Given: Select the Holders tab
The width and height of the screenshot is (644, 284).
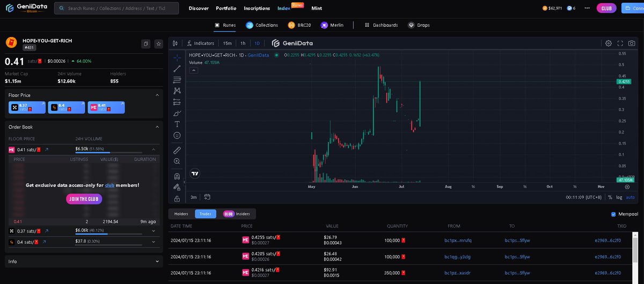Looking at the screenshot, I should (181, 214).
